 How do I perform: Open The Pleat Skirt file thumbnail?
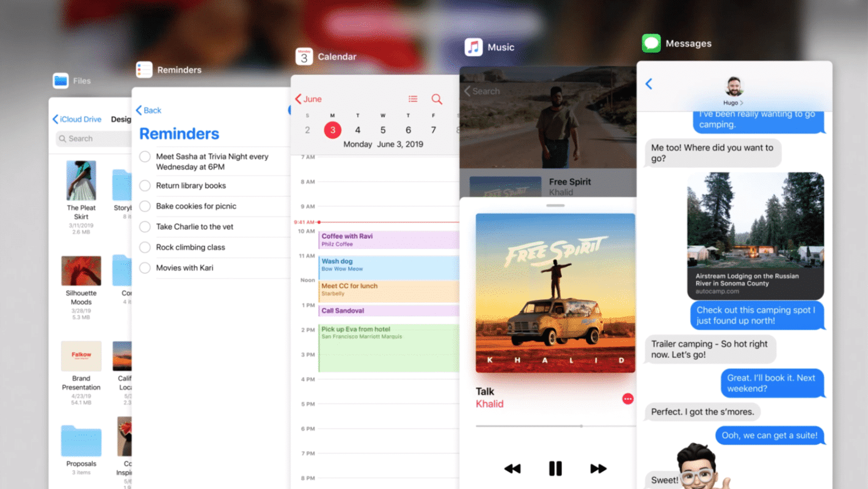pyautogui.click(x=81, y=181)
